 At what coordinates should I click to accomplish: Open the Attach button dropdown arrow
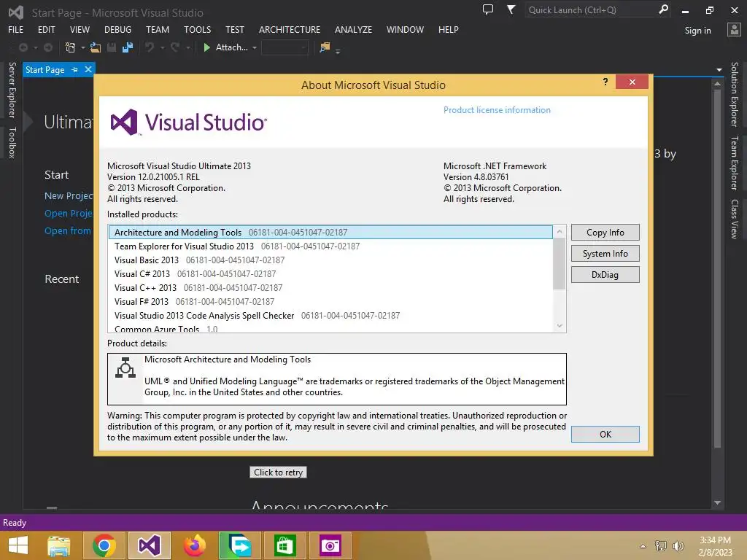[x=255, y=47]
